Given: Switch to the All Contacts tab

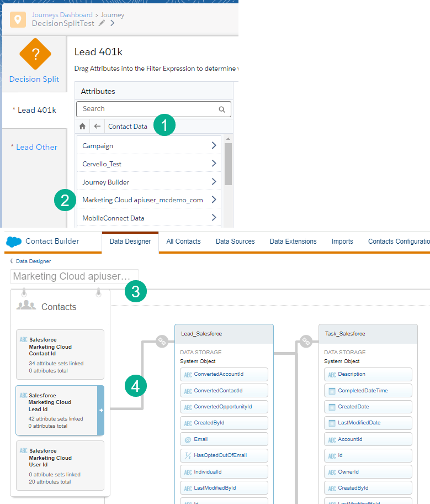Looking at the screenshot, I should point(183,242).
